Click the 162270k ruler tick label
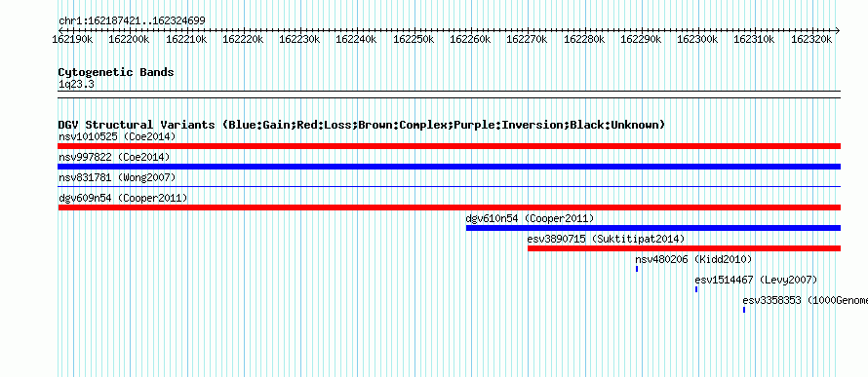The height and width of the screenshot is (377, 868). pos(527,39)
